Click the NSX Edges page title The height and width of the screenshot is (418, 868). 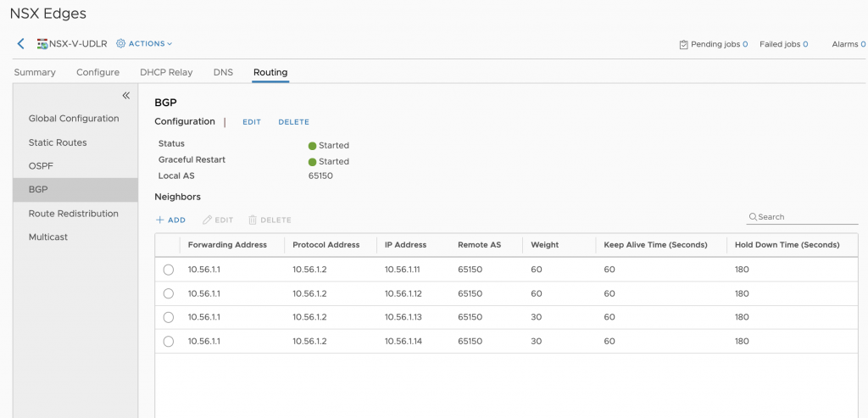pyautogui.click(x=48, y=14)
